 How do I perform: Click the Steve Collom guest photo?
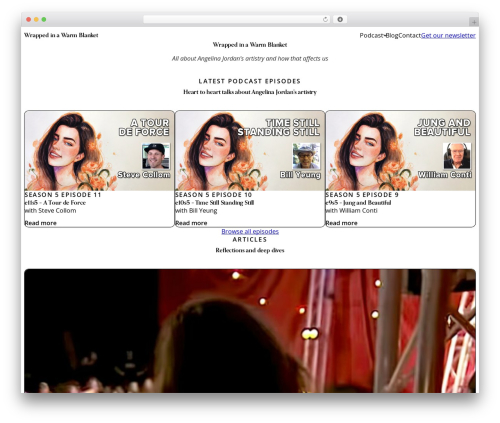pos(156,156)
